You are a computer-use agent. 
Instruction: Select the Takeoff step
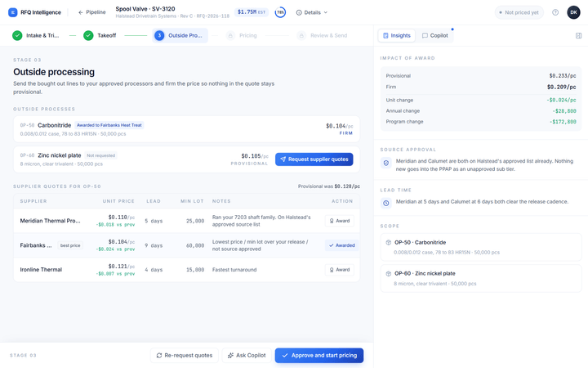click(100, 35)
